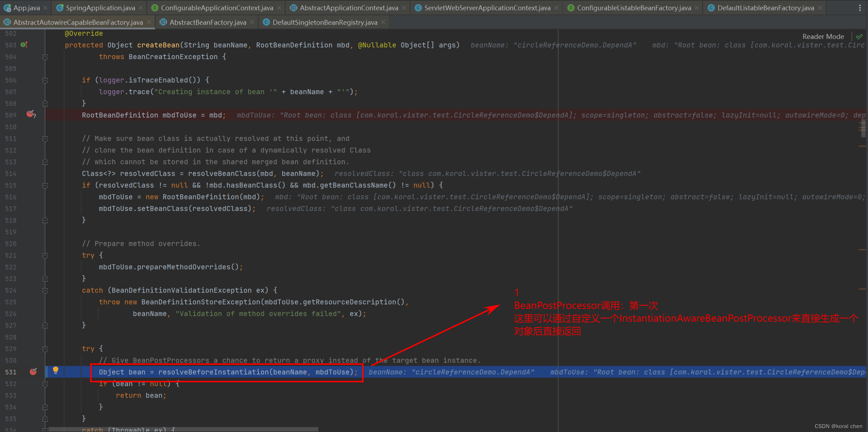Screen dimensions: 868x432
Task: Click the green inspections checkmark icon
Action: 859,36
